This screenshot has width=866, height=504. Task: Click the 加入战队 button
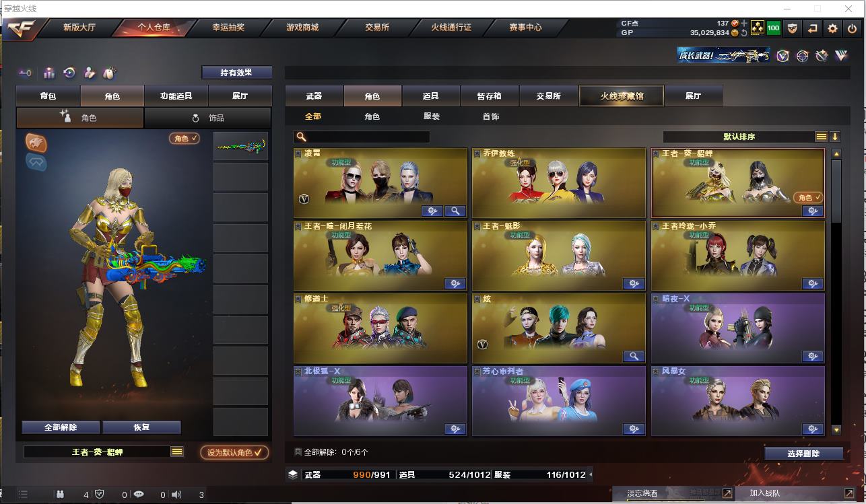764,493
